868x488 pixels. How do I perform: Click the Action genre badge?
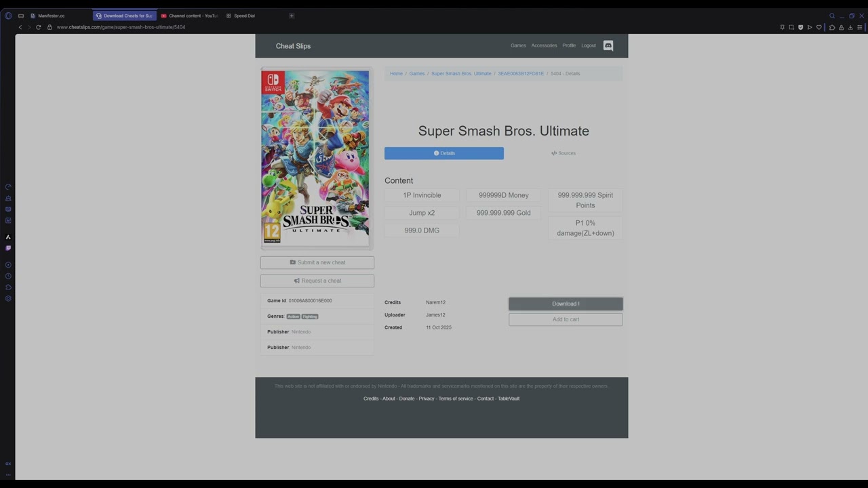[x=293, y=317]
